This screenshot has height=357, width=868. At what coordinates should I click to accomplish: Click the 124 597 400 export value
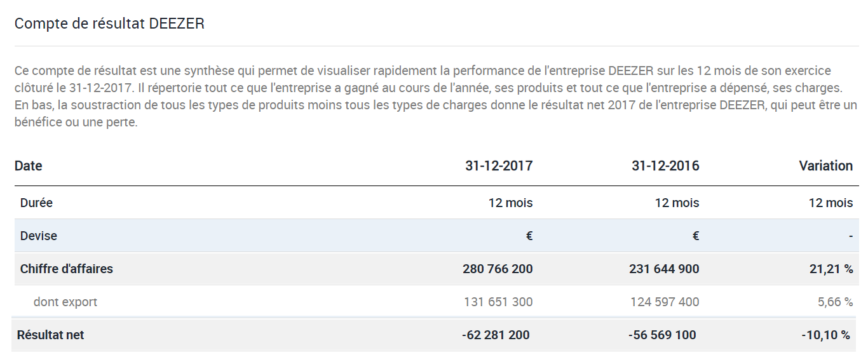tap(665, 302)
